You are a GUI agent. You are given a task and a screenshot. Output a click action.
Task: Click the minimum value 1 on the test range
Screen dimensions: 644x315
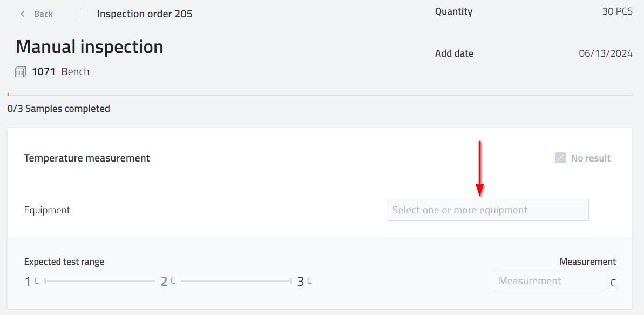pos(28,282)
